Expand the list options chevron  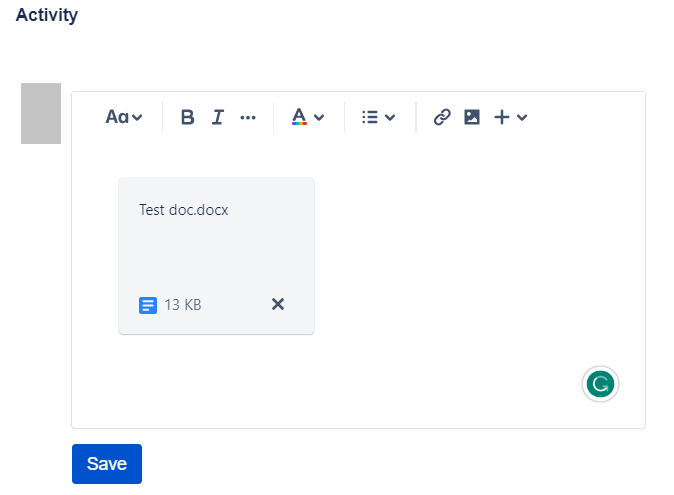pos(390,117)
